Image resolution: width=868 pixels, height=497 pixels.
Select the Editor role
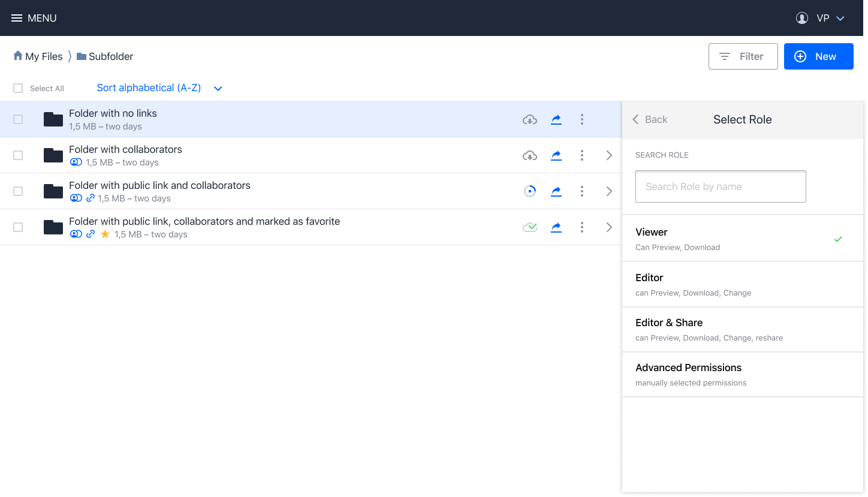point(743,285)
